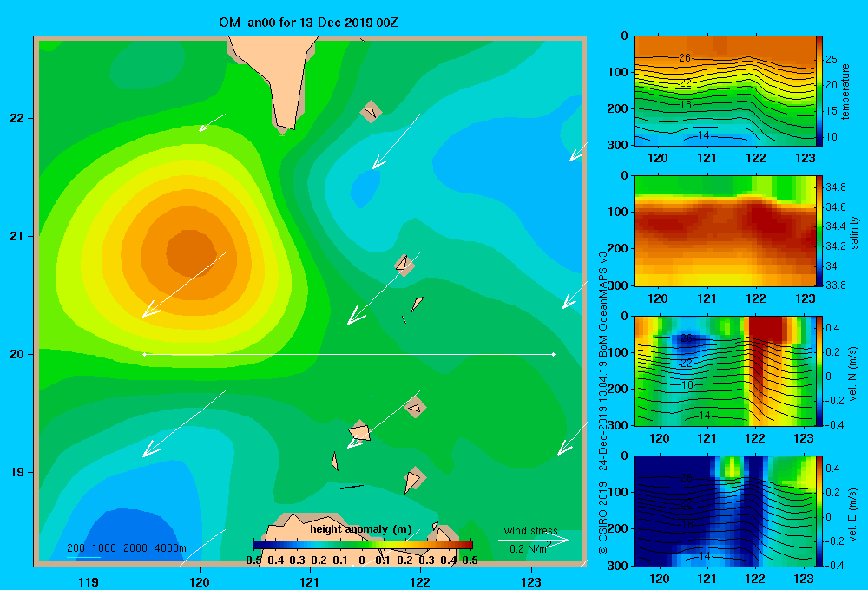This screenshot has width=868, height=590.
Task: Select the 'wind stress' legend label
Action: [531, 531]
